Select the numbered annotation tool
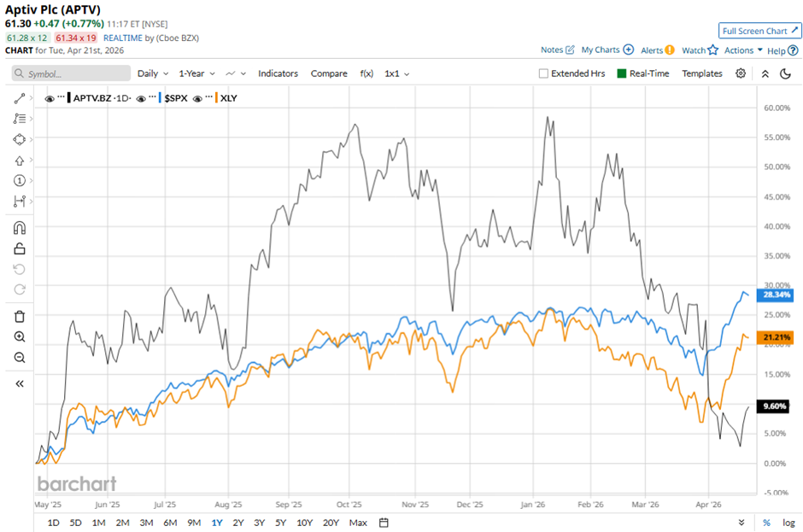Screen dimensions: 803x532 [x=20, y=181]
